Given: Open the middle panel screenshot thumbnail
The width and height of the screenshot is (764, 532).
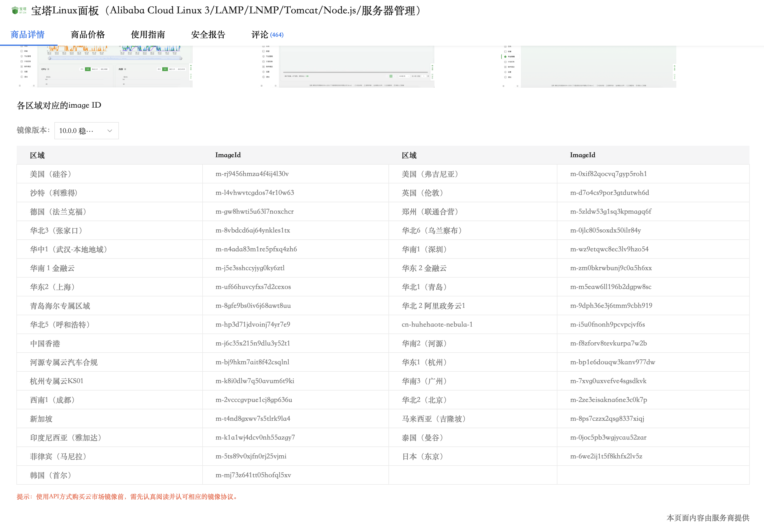Looking at the screenshot, I should pyautogui.click(x=347, y=66).
